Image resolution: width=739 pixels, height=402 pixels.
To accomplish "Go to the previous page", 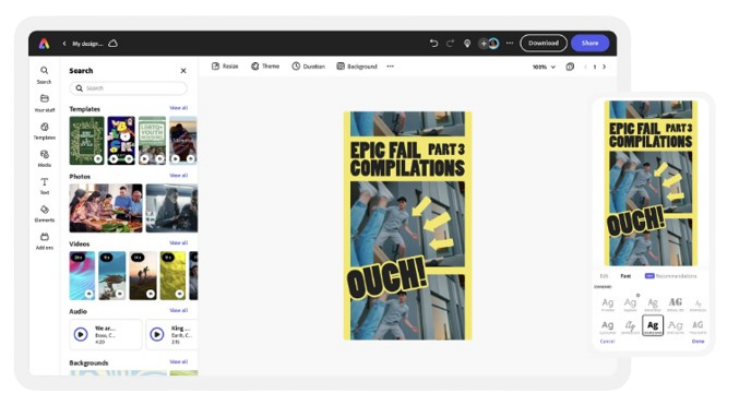I will (x=585, y=67).
